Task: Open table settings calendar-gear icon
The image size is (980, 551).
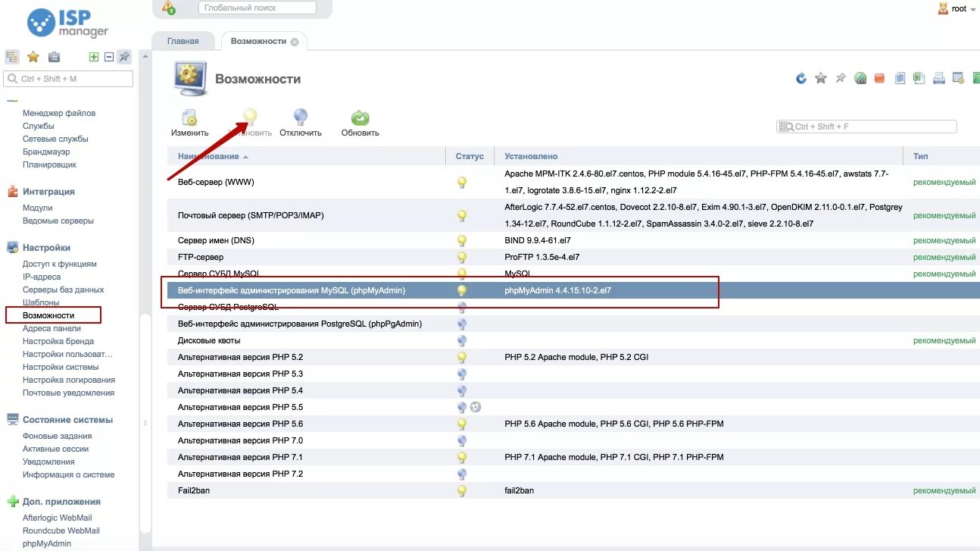Action: click(958, 78)
